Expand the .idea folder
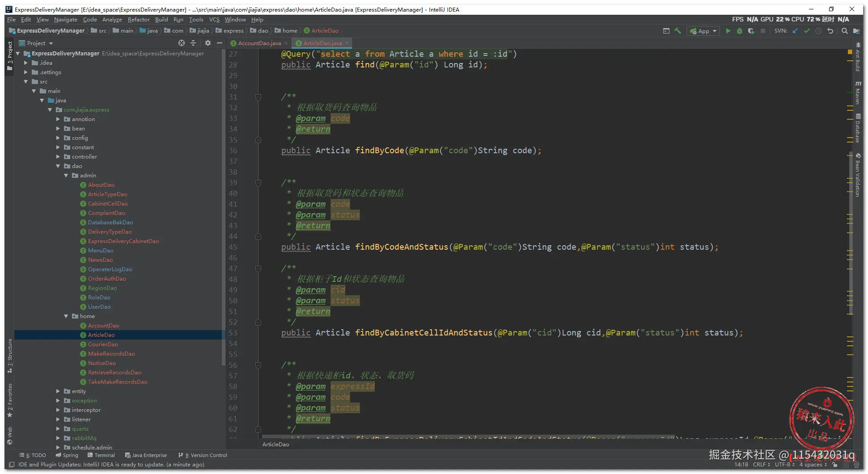This screenshot has height=474, width=868. coord(26,63)
